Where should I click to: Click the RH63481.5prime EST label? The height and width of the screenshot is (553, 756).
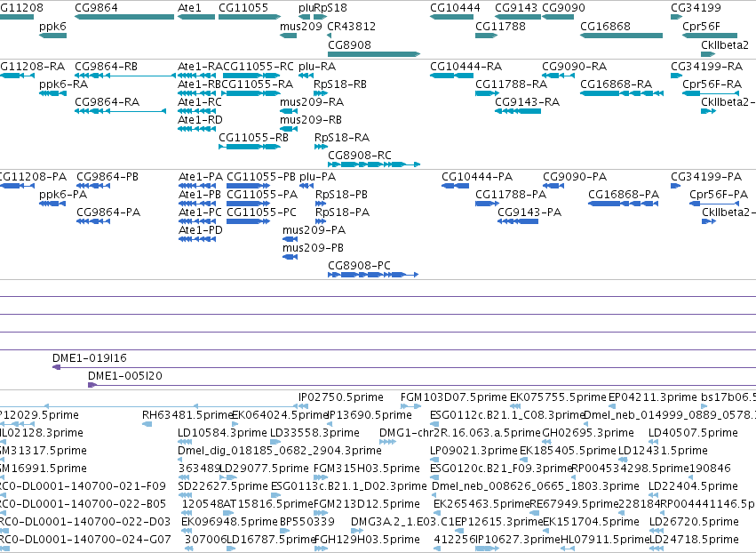pos(188,415)
